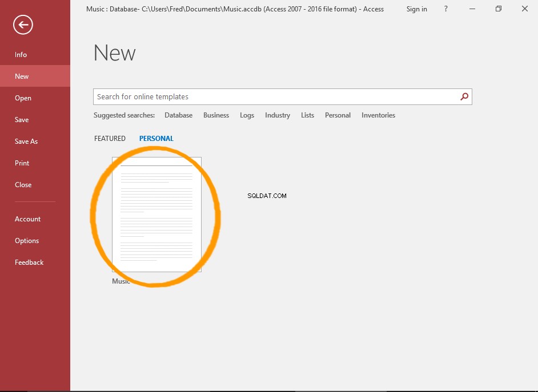Image resolution: width=538 pixels, height=392 pixels.
Task: Choose Close in the sidebar
Action: click(x=23, y=185)
